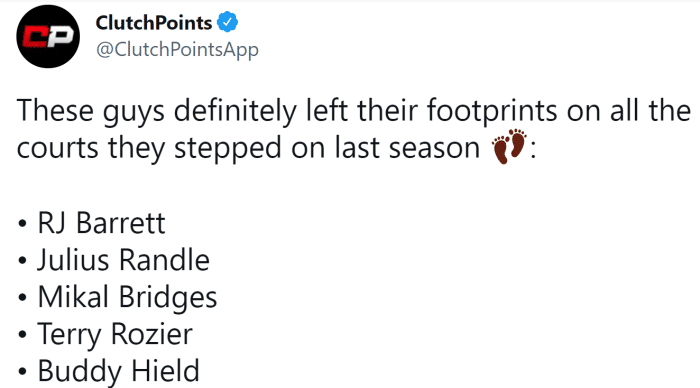Click the blue verified checkmark badge

pos(228,22)
